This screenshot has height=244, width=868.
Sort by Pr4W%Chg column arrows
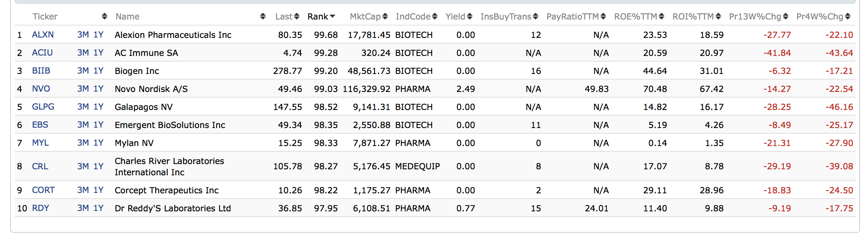click(x=848, y=17)
